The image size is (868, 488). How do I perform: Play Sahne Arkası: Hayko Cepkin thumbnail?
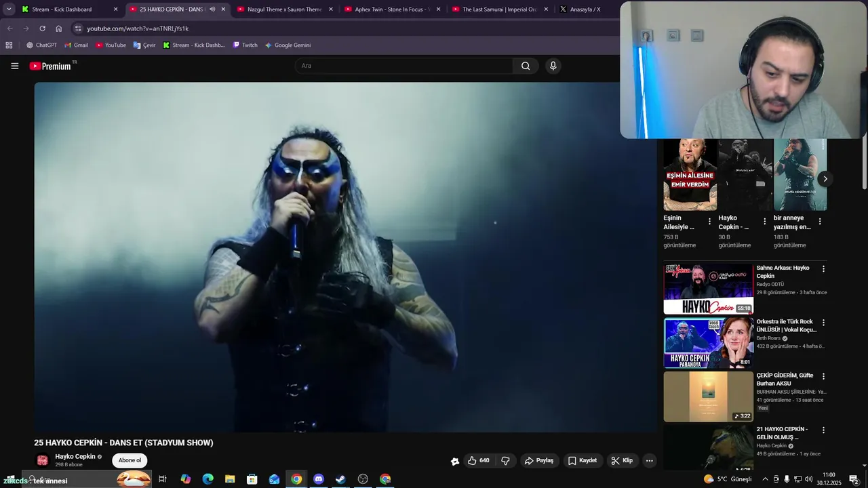(708, 289)
